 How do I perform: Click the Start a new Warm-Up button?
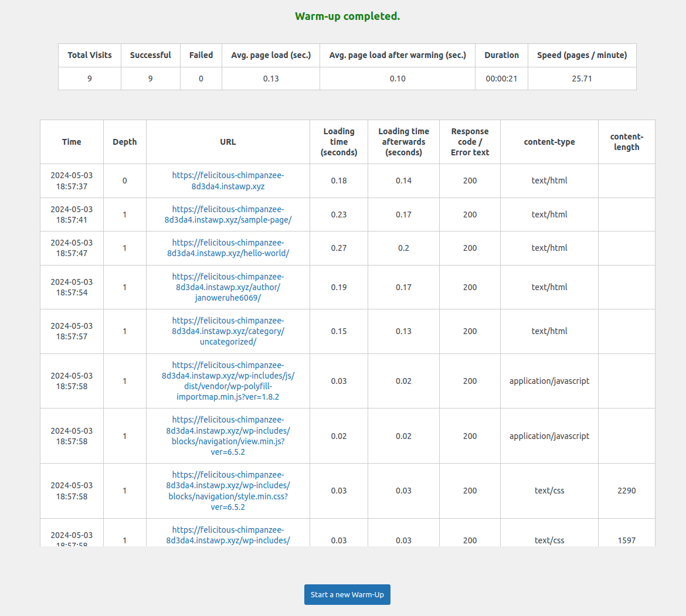[347, 594]
